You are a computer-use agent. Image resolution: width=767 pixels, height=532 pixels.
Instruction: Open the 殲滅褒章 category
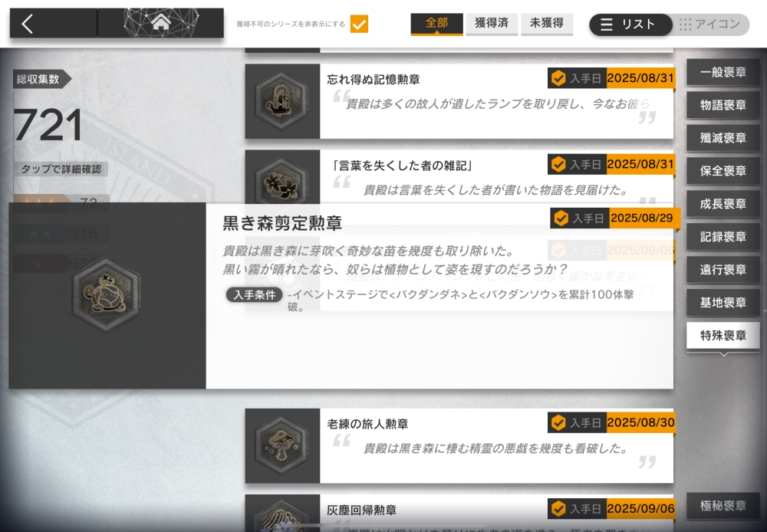click(x=723, y=139)
